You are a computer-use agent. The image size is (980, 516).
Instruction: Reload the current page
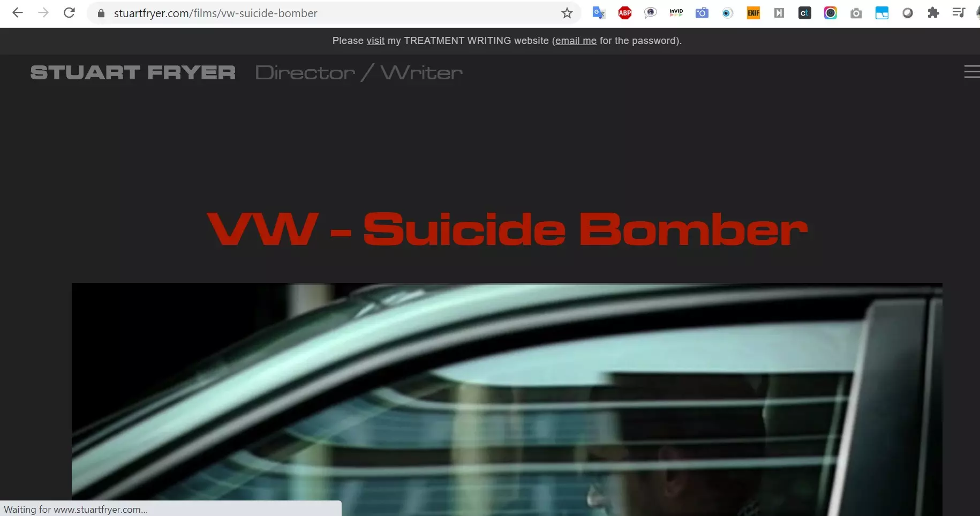69,13
